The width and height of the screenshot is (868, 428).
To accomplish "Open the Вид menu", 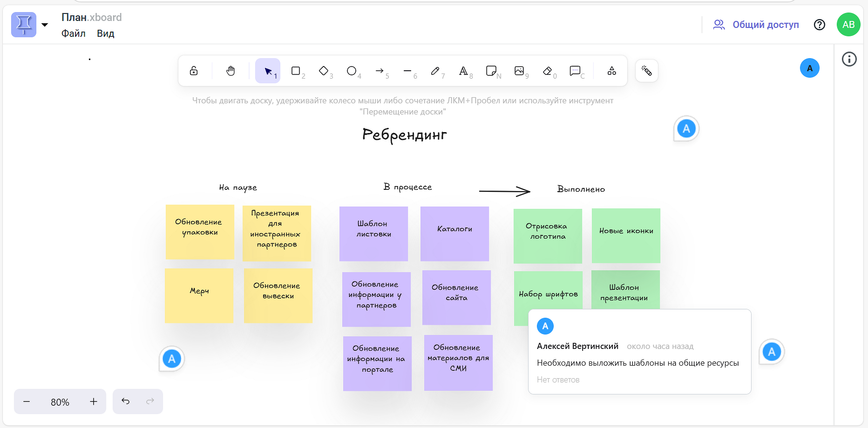I will [x=106, y=33].
